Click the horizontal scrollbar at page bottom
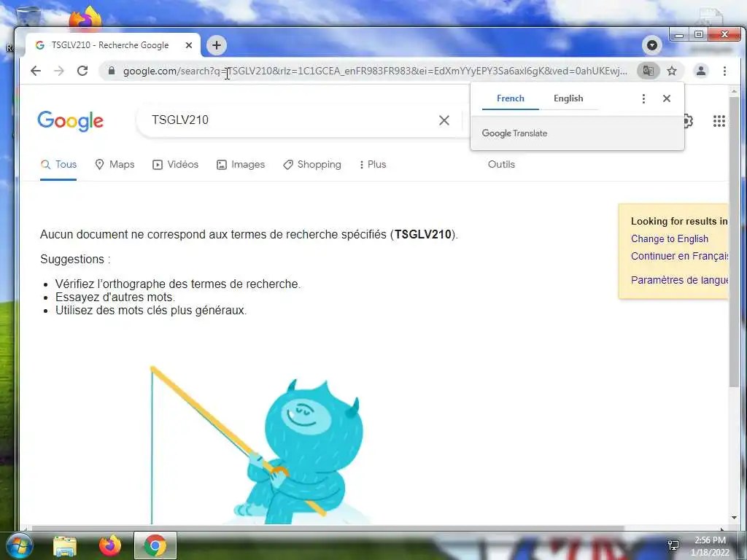 click(329, 528)
